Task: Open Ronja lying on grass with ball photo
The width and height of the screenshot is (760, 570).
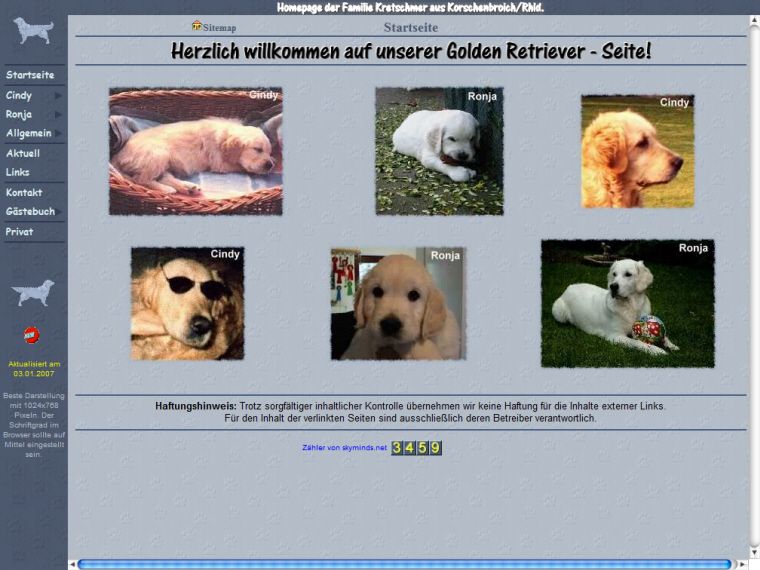Action: point(627,303)
